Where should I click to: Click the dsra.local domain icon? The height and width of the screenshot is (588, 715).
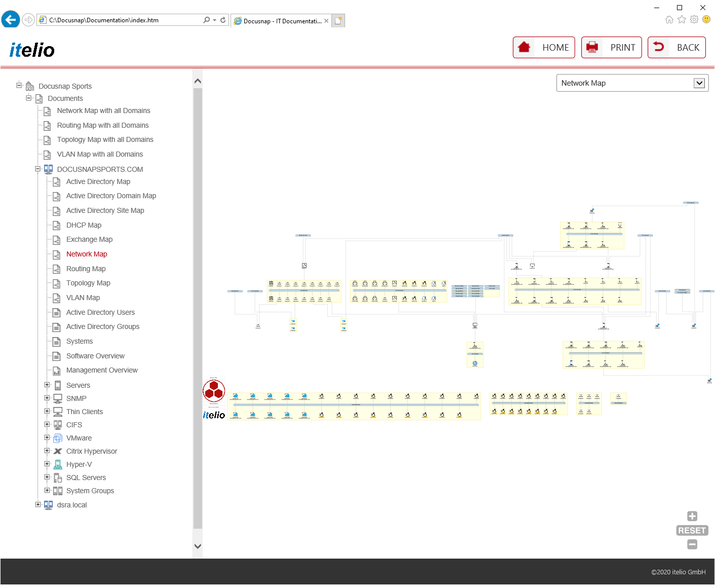pyautogui.click(x=48, y=505)
